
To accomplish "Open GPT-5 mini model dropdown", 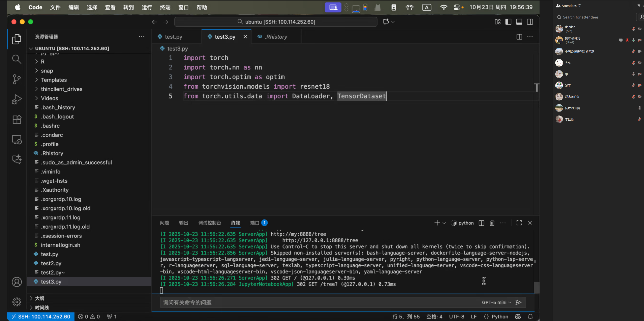I will [x=496, y=303].
